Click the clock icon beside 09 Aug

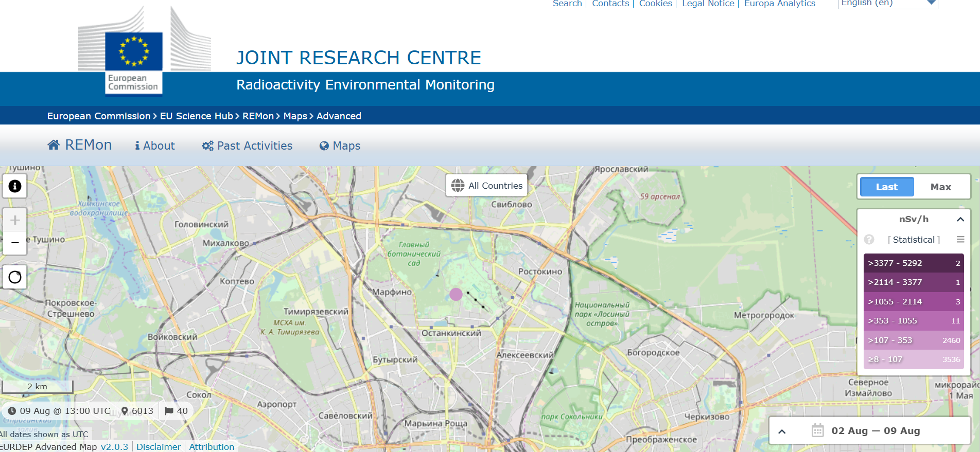click(x=12, y=411)
